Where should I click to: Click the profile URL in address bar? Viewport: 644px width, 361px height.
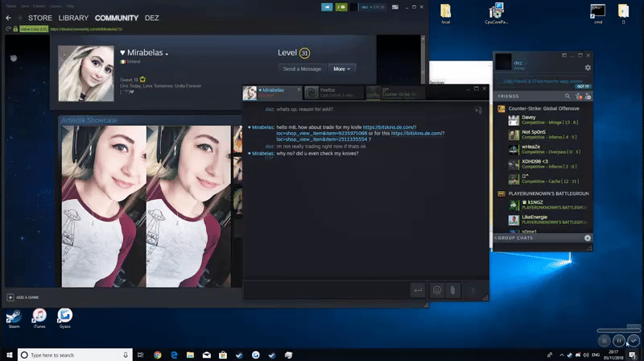coord(86,29)
